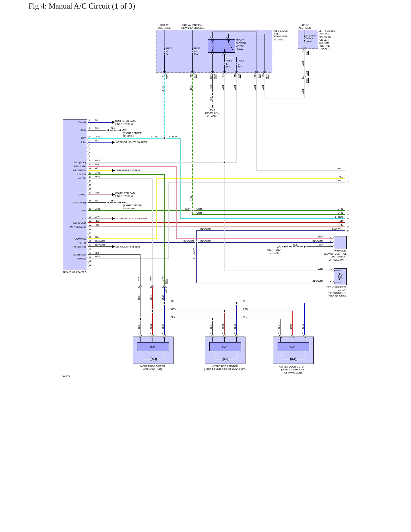Select the Mode Door Motor AMP block

point(153,347)
